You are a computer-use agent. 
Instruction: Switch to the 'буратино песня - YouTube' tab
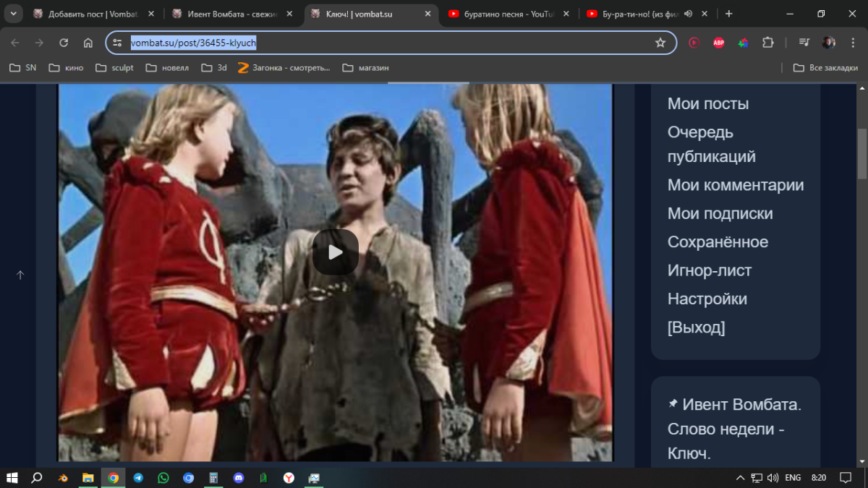click(x=510, y=14)
